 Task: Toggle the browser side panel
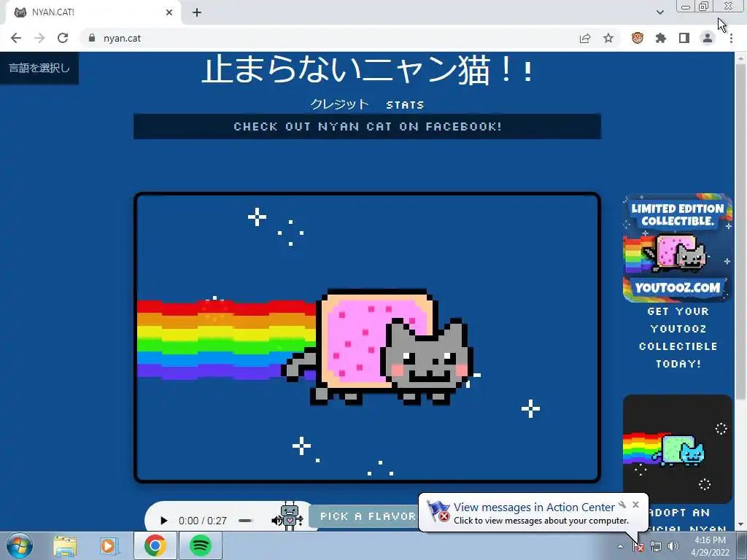684,38
